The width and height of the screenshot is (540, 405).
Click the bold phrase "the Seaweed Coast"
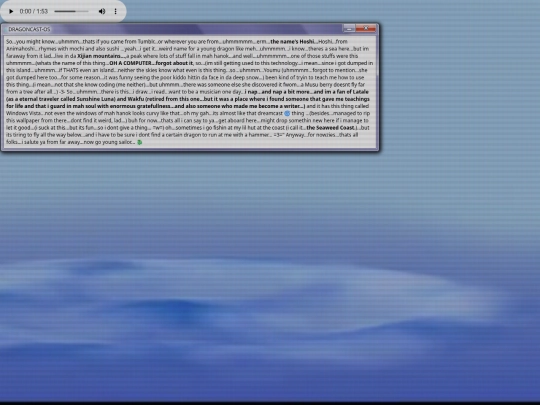point(330,128)
